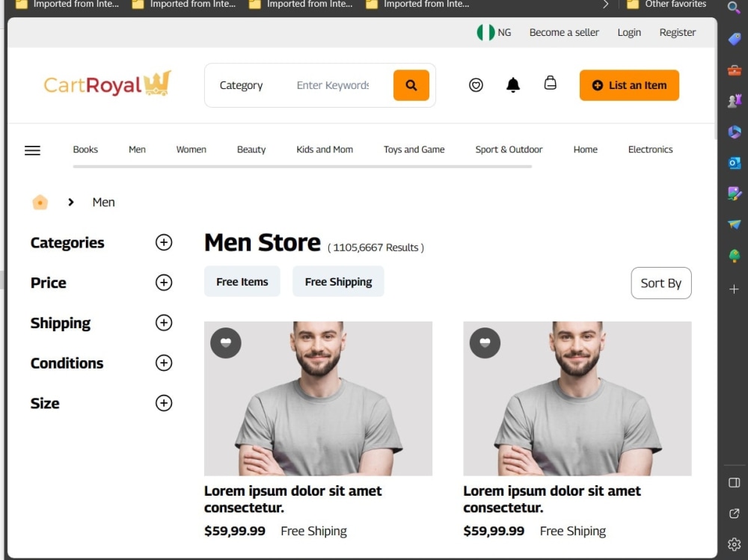Open the green tree sidebar icon
The width and height of the screenshot is (748, 560).
735,256
